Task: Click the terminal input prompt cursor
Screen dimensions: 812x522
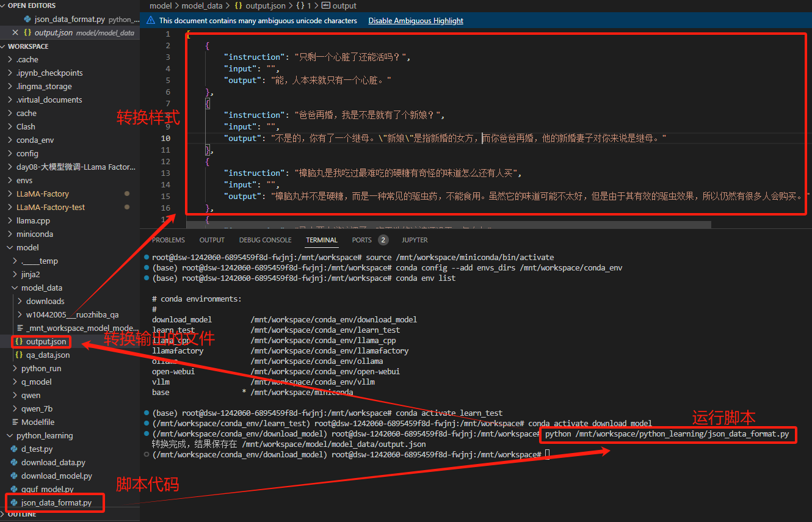Action: pyautogui.click(x=548, y=454)
